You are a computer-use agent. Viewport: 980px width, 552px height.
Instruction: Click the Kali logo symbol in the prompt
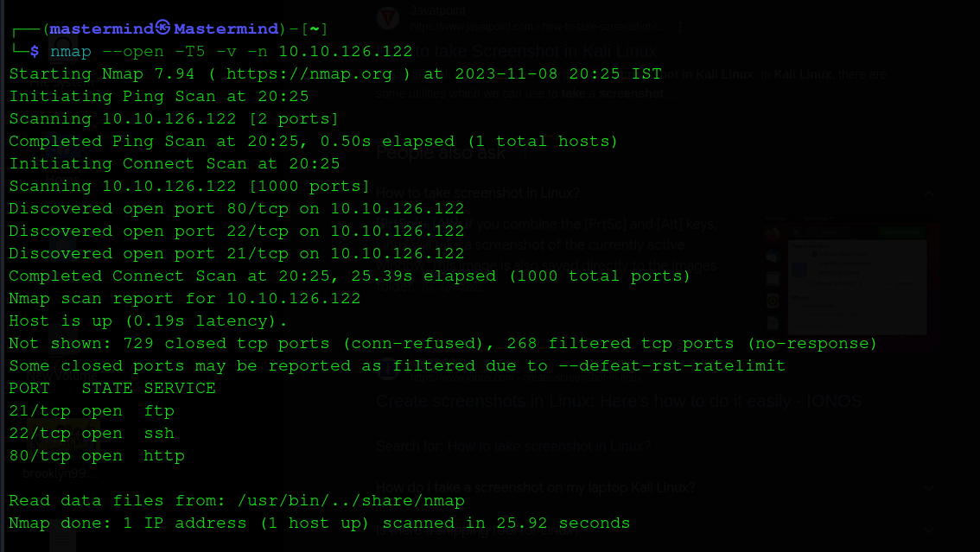[162, 27]
